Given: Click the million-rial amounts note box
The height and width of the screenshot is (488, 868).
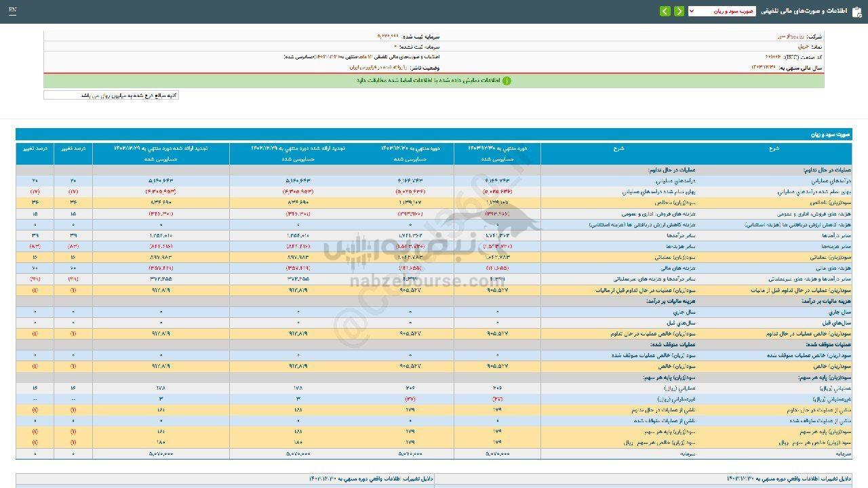Looking at the screenshot, I should click(x=111, y=96).
